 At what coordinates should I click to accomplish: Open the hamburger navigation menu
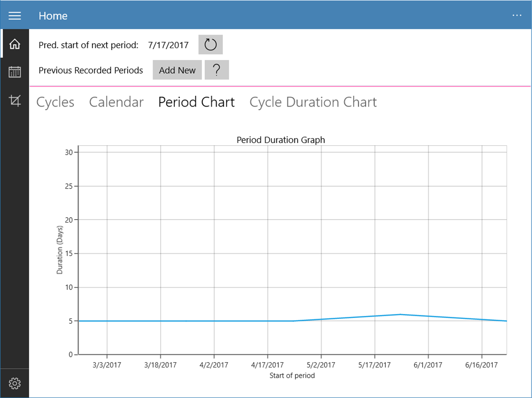coord(15,16)
